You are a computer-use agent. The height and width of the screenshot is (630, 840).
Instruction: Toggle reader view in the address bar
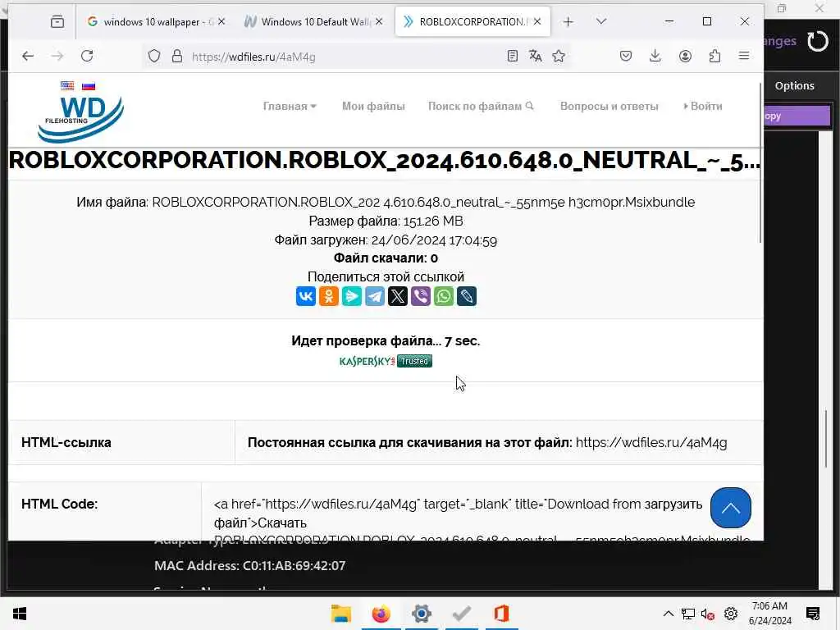512,56
